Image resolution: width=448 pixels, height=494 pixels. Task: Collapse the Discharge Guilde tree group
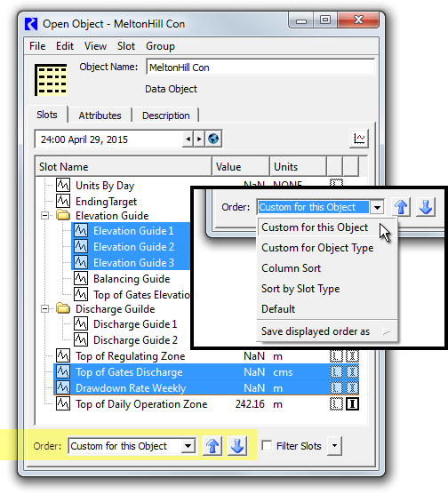coord(45,309)
